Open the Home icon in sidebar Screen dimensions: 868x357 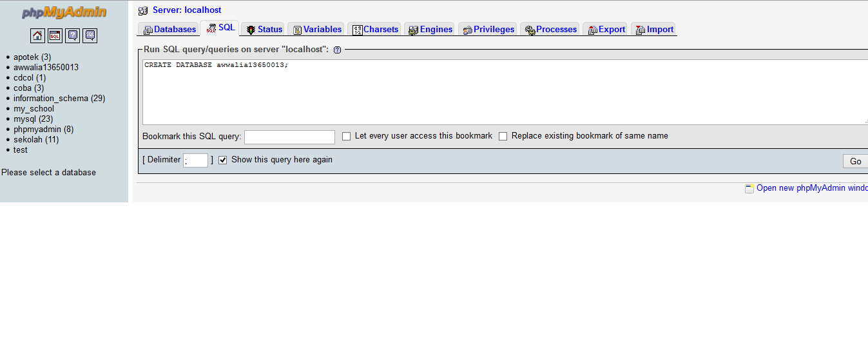pyautogui.click(x=37, y=35)
